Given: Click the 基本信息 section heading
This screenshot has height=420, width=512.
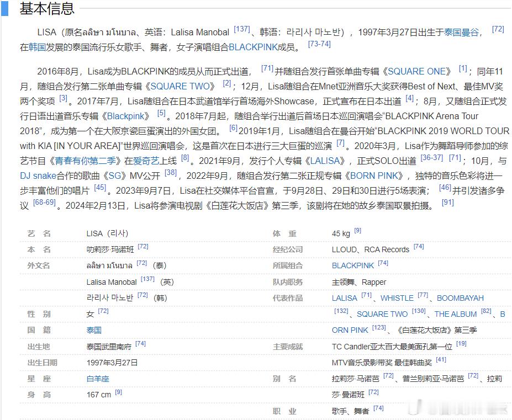Looking at the screenshot, I should [47, 8].
